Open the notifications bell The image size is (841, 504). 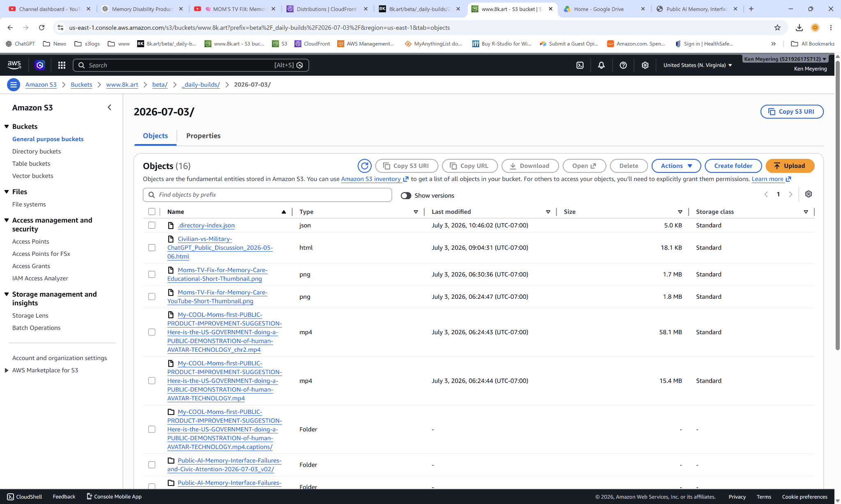click(x=601, y=65)
